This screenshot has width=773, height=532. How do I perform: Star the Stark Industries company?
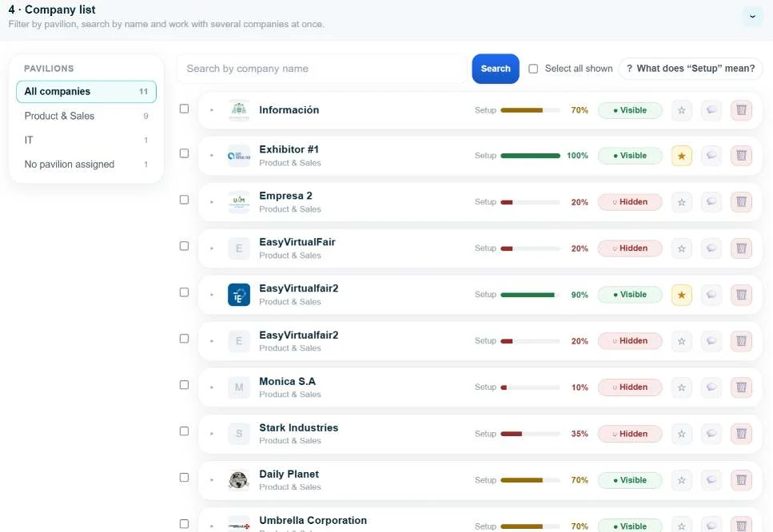pos(681,434)
